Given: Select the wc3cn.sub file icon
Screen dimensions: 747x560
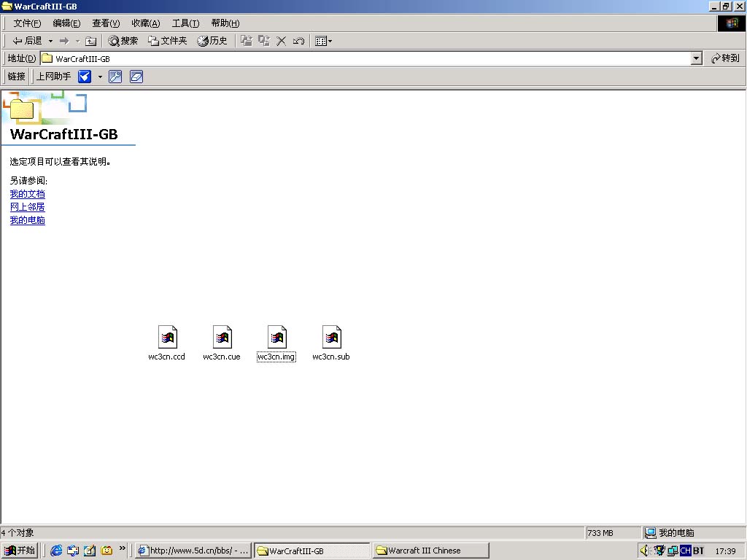Looking at the screenshot, I should point(332,337).
